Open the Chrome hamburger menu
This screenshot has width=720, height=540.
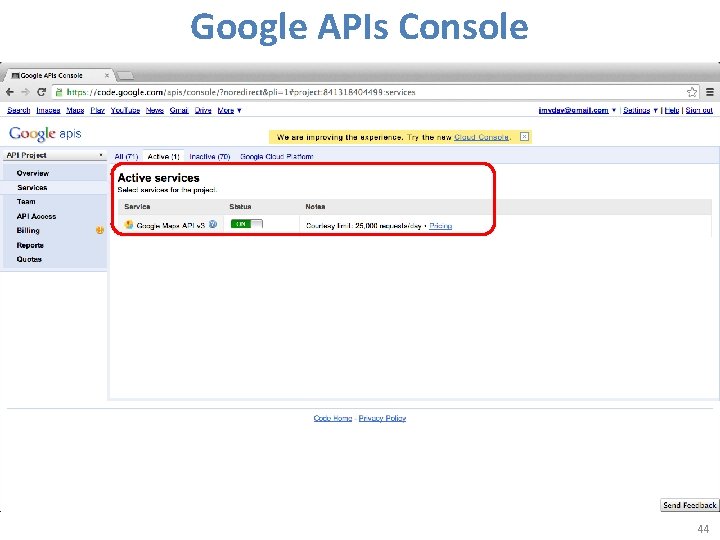[710, 92]
